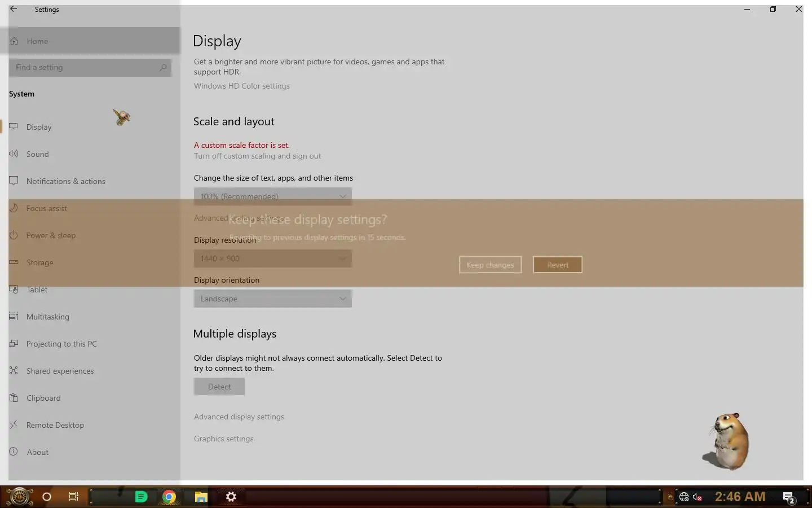Launch Google Chrome from taskbar
The height and width of the screenshot is (508, 812).
(x=169, y=497)
